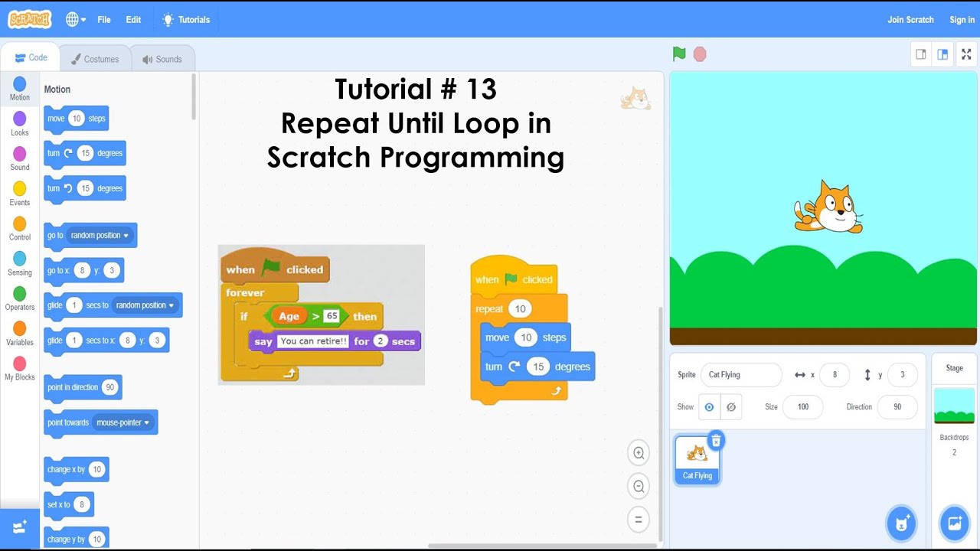The image size is (980, 551).
Task: Select the Sensing block category
Action: [20, 263]
